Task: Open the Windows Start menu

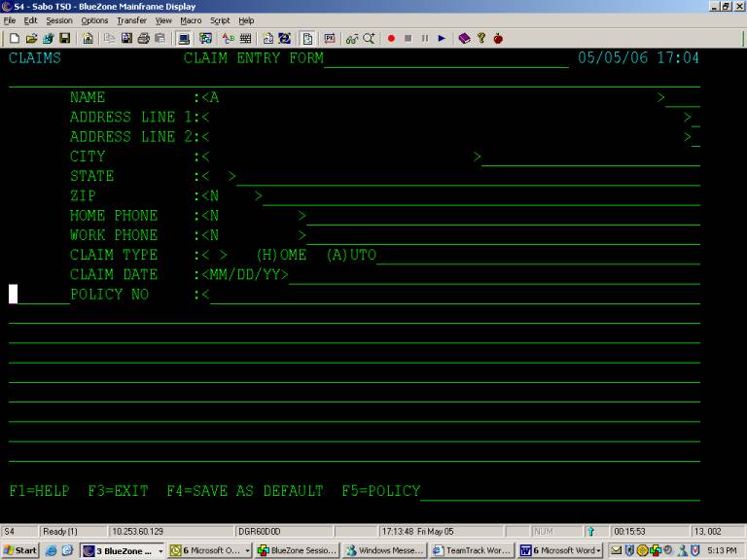Action: 20,551
